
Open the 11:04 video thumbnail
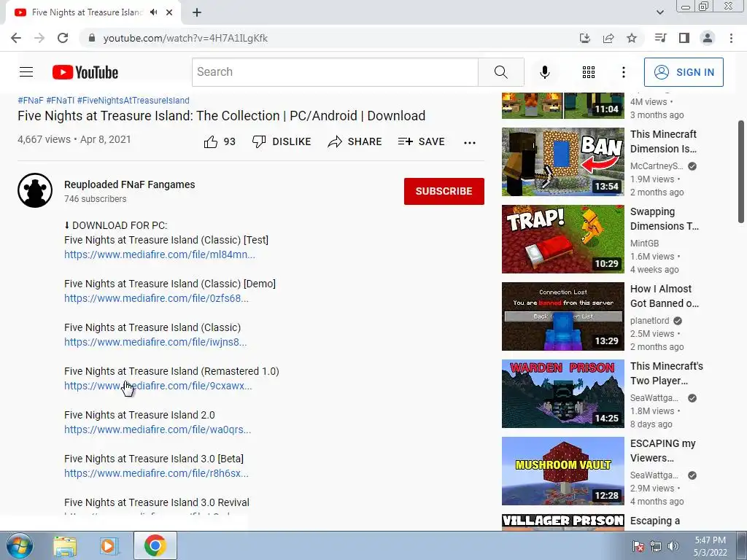coord(562,105)
